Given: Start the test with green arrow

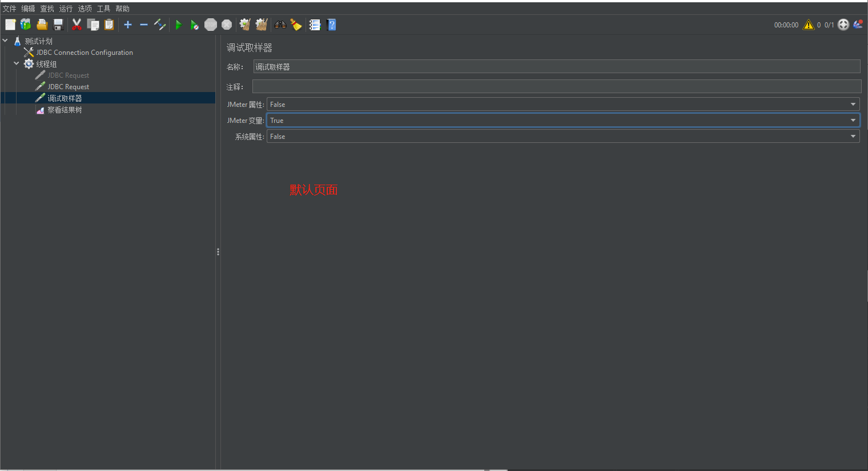Looking at the screenshot, I should click(179, 25).
